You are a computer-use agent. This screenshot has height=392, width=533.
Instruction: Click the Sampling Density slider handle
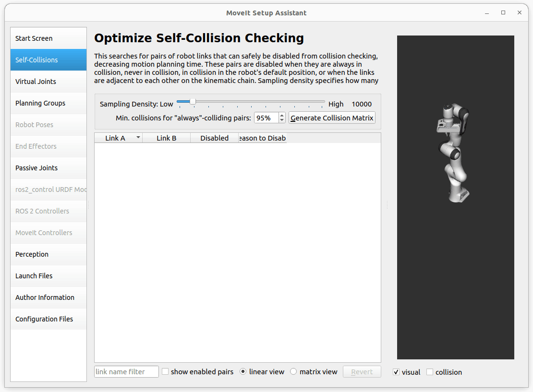point(193,102)
